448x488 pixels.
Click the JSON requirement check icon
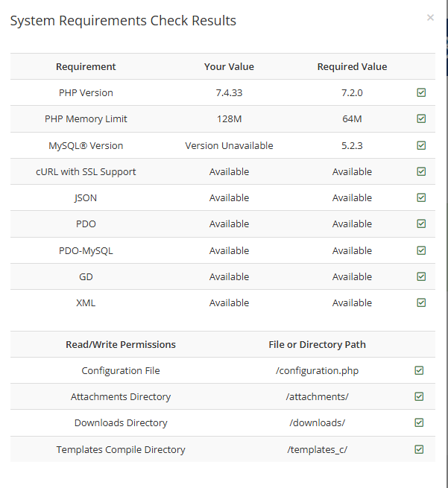(421, 197)
